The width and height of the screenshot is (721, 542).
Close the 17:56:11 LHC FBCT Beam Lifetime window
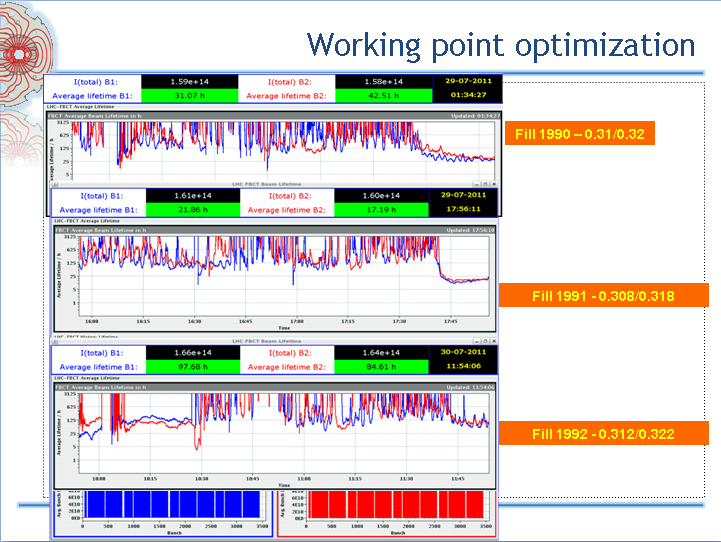pyautogui.click(x=493, y=184)
